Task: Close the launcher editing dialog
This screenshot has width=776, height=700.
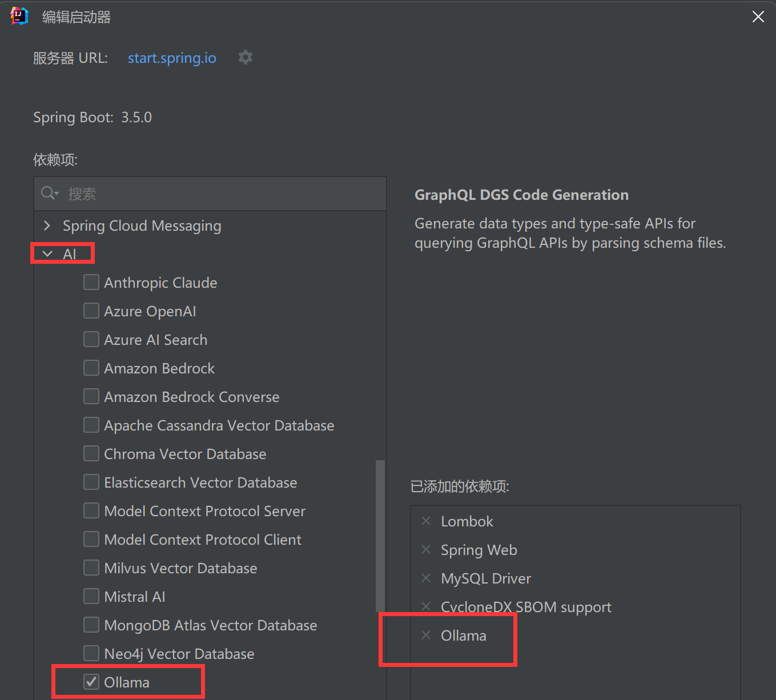Action: click(x=758, y=17)
